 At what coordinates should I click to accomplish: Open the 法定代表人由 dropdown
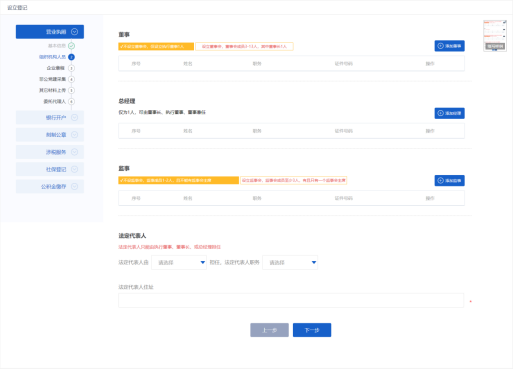click(179, 262)
